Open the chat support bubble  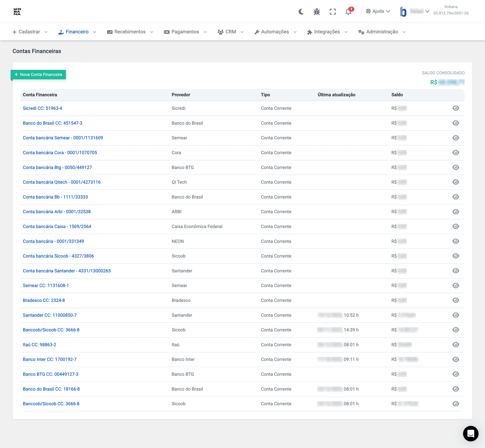point(471,434)
